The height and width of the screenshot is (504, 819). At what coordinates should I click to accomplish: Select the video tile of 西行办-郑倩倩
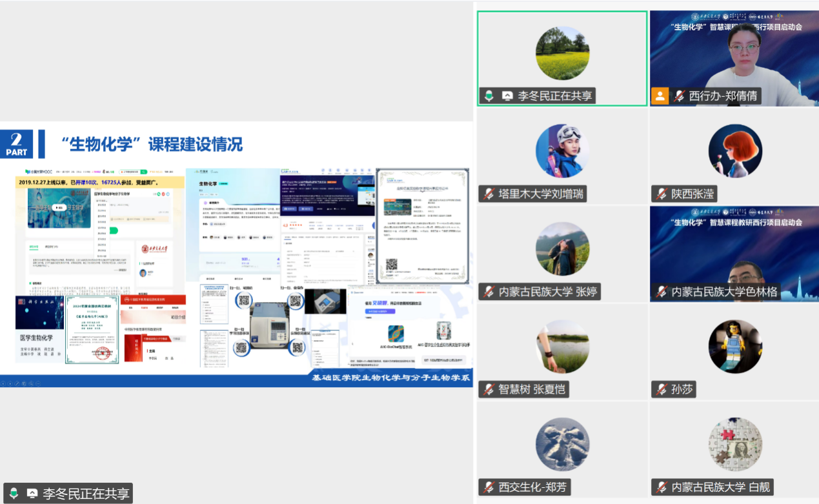[x=734, y=52]
